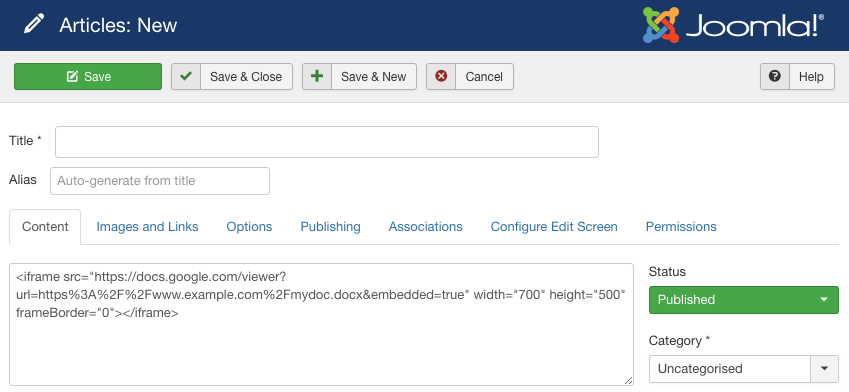Go to the Permissions tab
Viewport: 849px width, 392px height.
pos(681,226)
